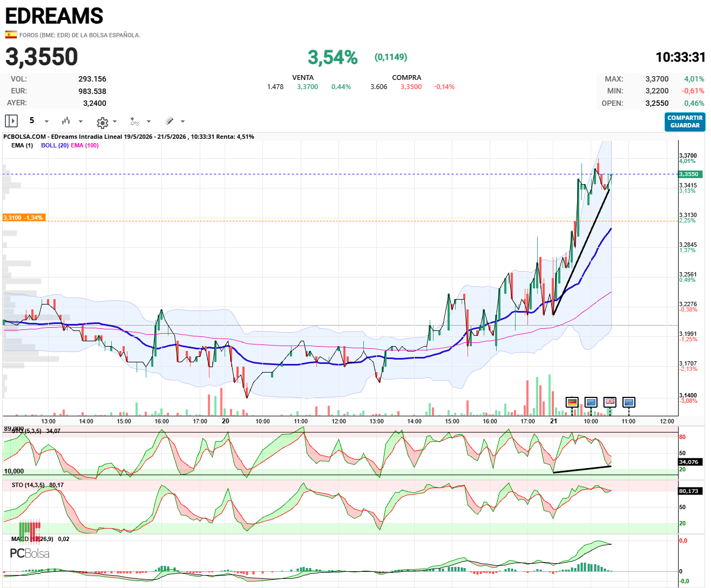Screen dimensions: 711x588
Task: Click the UK flag event marker
Action: point(610,402)
